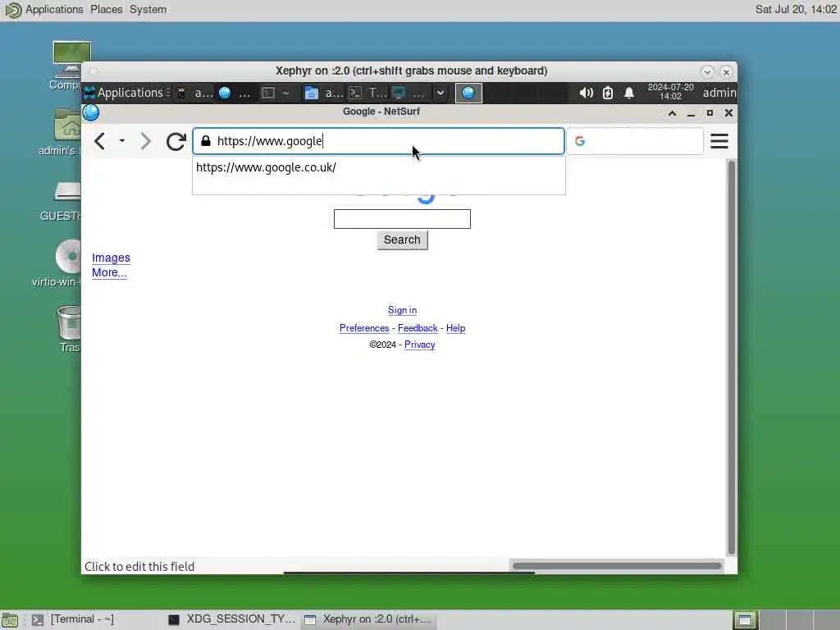Switch to Xephyr on :2.0 taskbar button

point(368,620)
